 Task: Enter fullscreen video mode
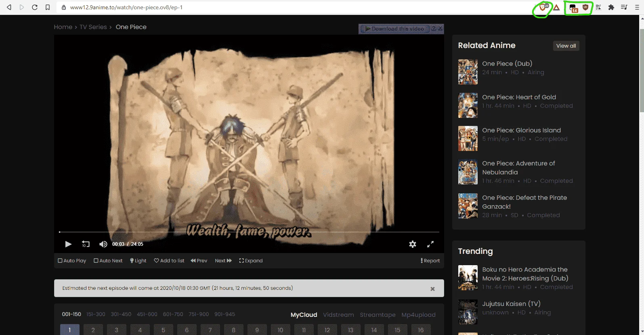coord(430,244)
